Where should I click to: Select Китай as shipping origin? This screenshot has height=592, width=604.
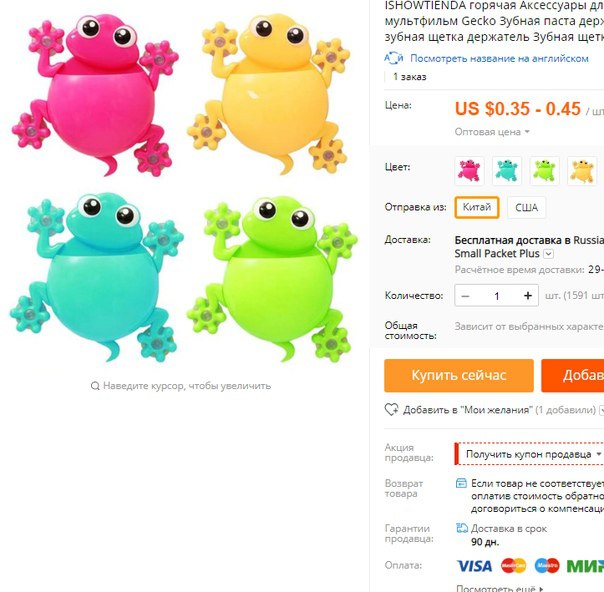477,207
